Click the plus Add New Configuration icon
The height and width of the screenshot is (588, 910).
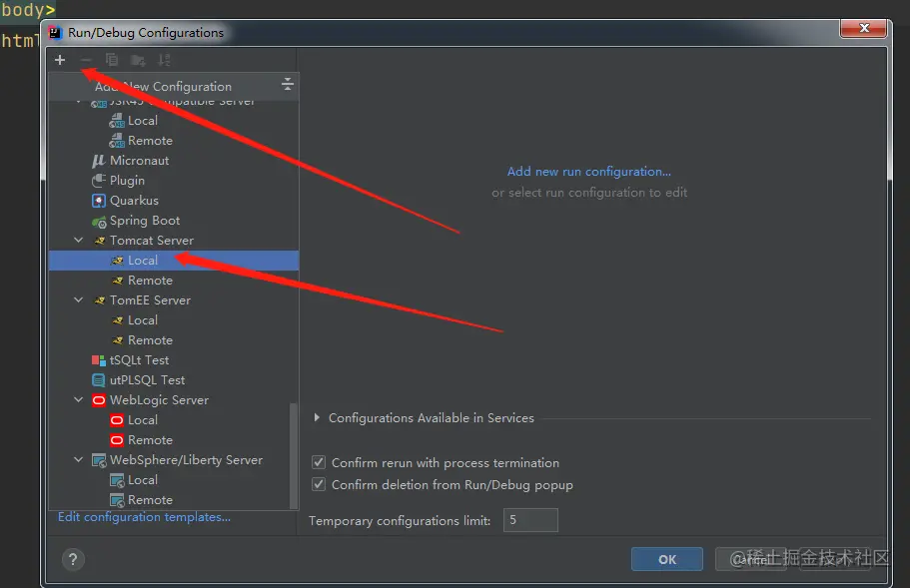coord(60,60)
